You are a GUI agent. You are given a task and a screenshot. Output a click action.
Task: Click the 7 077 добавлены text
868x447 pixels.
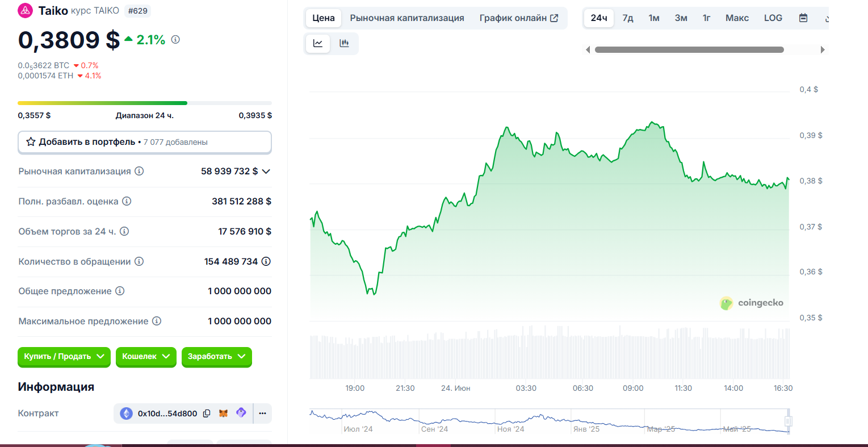175,142
